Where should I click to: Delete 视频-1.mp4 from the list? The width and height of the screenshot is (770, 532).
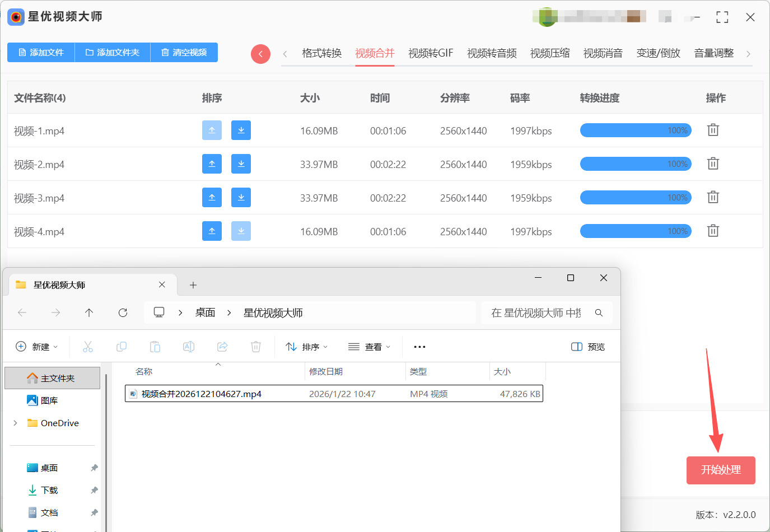click(713, 130)
